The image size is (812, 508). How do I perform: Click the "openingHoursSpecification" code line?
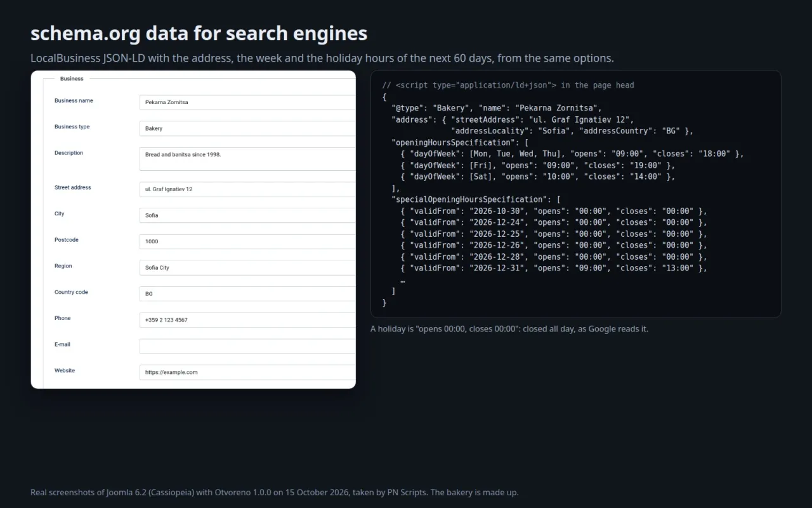coord(460,142)
